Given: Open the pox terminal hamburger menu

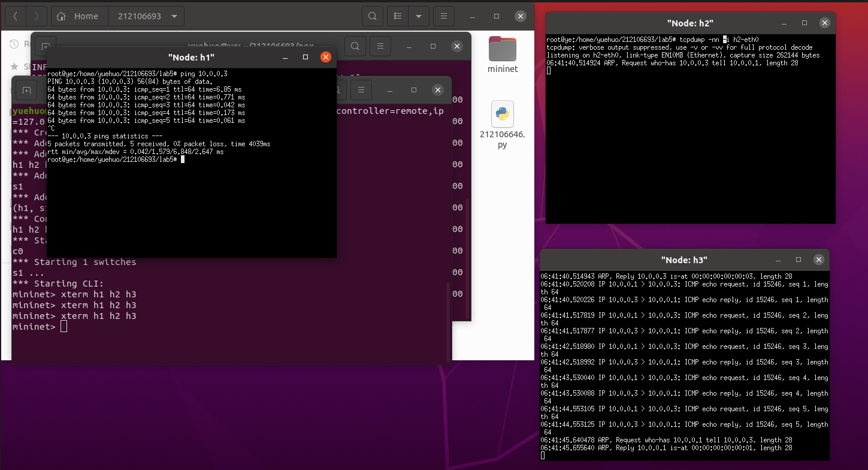Looking at the screenshot, I should [x=380, y=46].
